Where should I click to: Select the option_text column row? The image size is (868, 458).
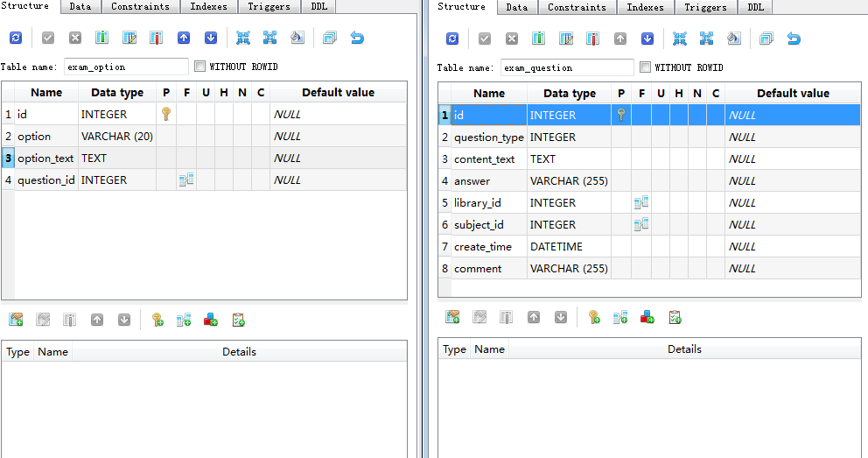pos(204,158)
